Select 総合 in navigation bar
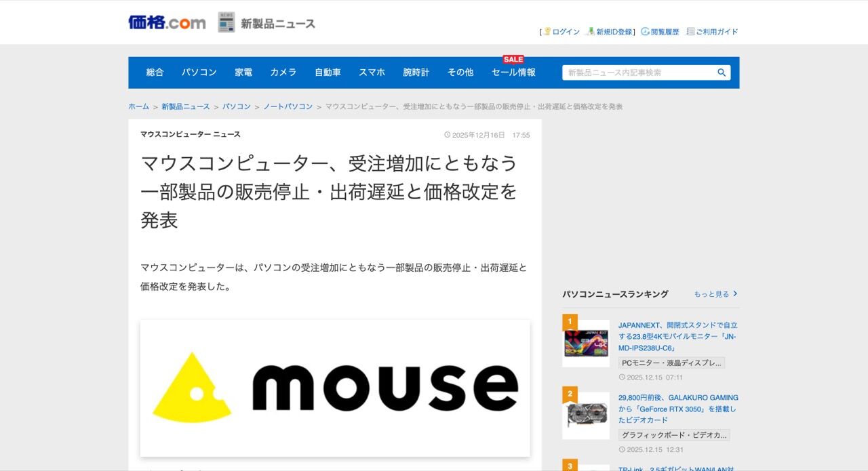 coord(155,73)
